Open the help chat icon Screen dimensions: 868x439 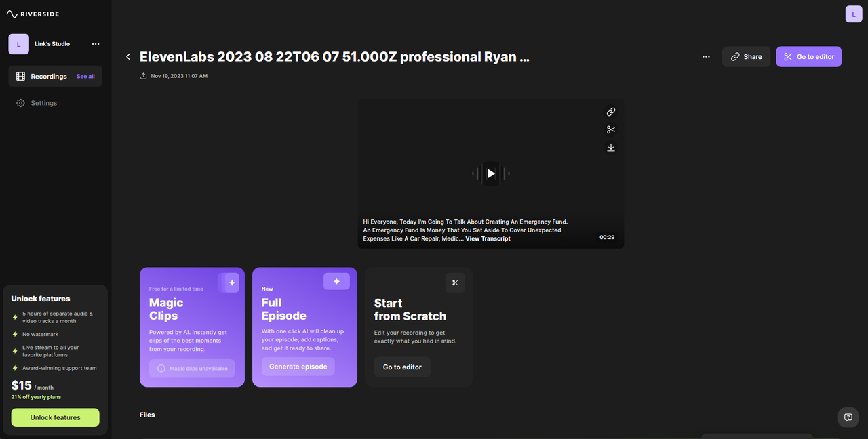tap(848, 417)
